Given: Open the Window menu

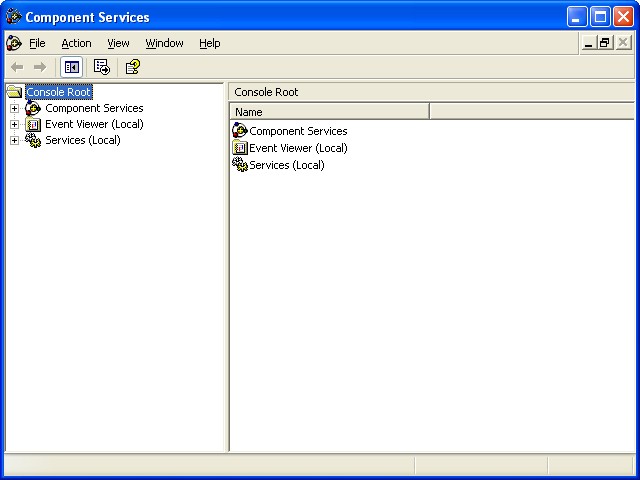Looking at the screenshot, I should (x=164, y=43).
